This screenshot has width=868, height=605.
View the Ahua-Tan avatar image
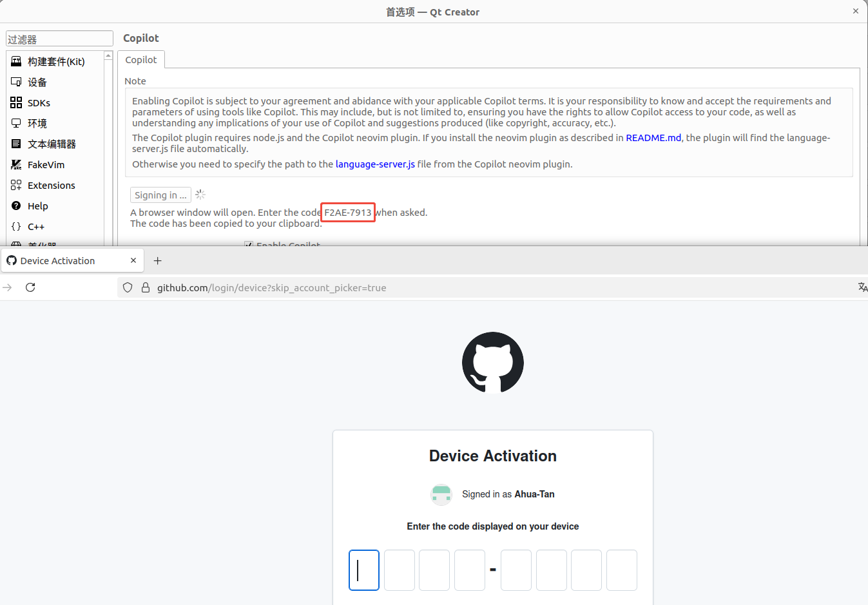pos(441,494)
